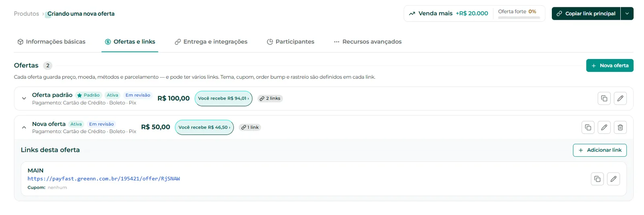Copy the MAIN link URL
Image resolution: width=644 pixels, height=215 pixels.
[597, 179]
